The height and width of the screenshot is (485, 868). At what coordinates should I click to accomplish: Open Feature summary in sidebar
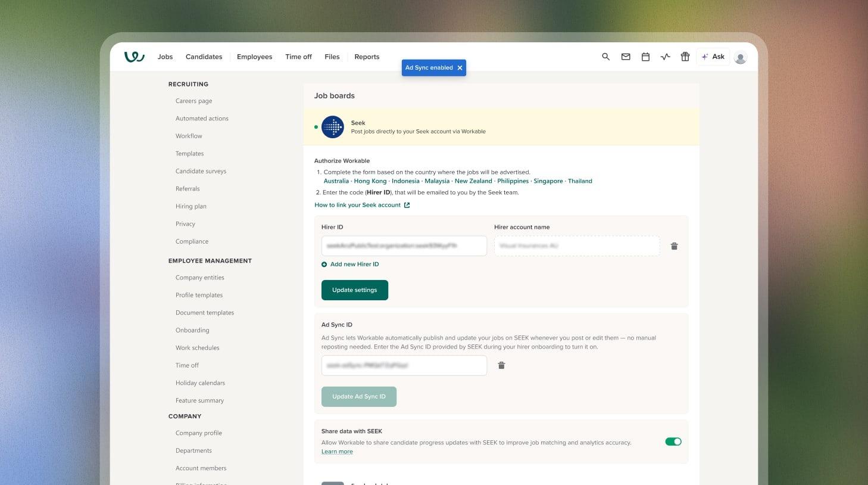[199, 401]
